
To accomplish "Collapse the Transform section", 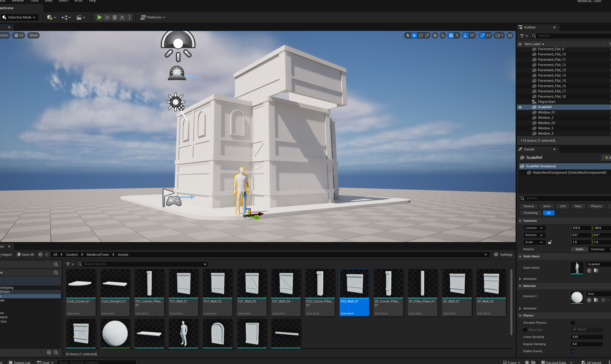I will point(520,221).
